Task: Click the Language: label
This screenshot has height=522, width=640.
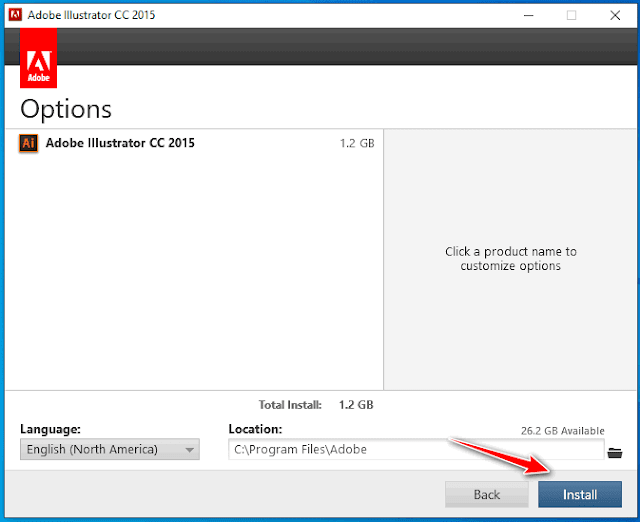Action: tap(50, 429)
